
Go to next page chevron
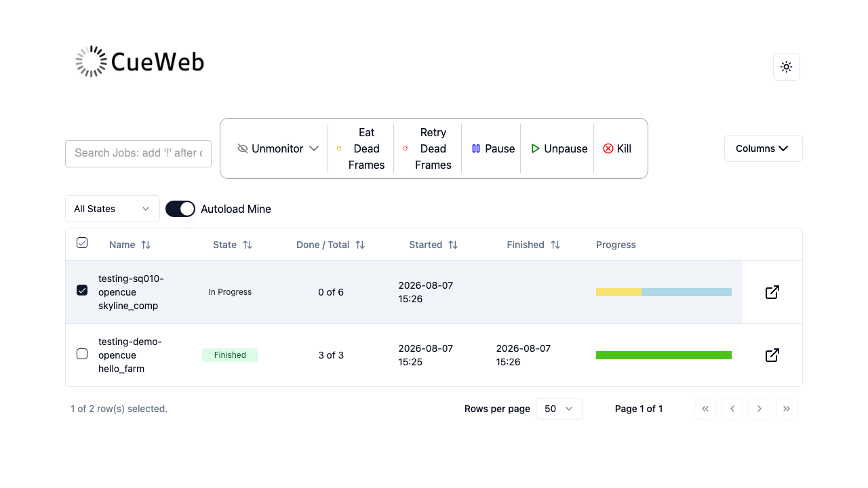pos(759,409)
